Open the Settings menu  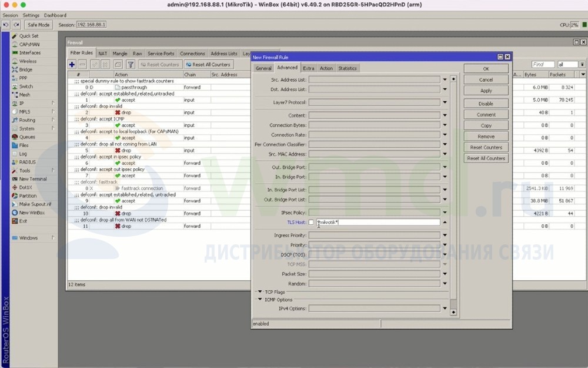(31, 15)
